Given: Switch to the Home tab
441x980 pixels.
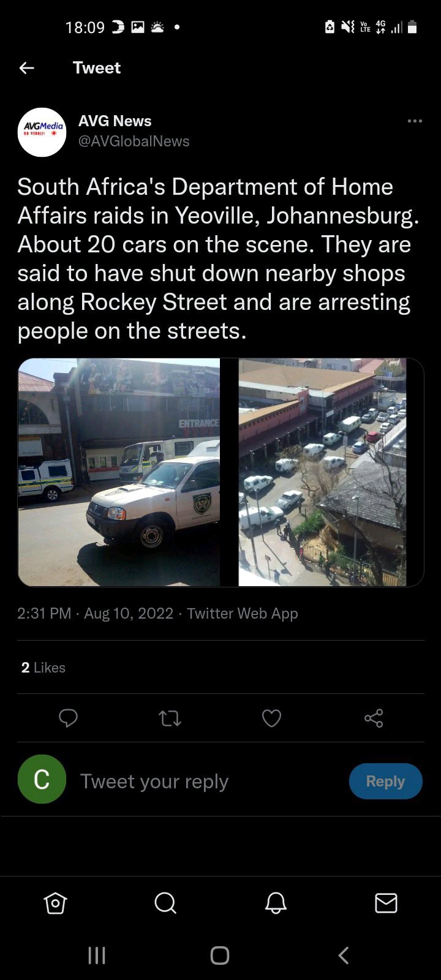Looking at the screenshot, I should point(55,903).
